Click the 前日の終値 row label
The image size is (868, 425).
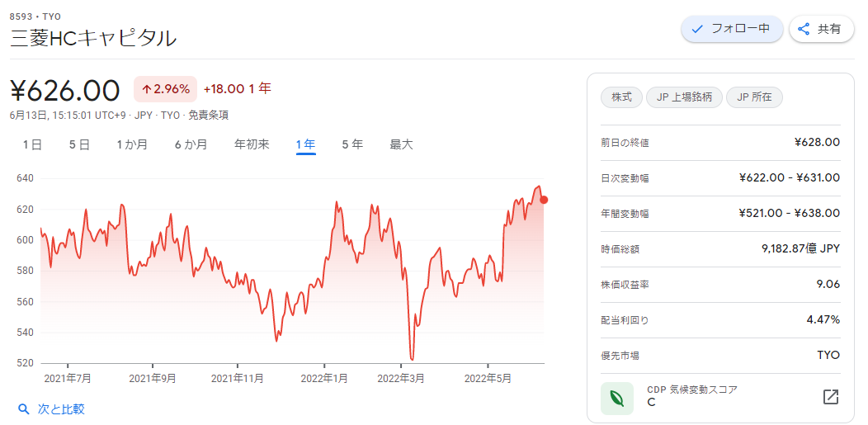625,144
